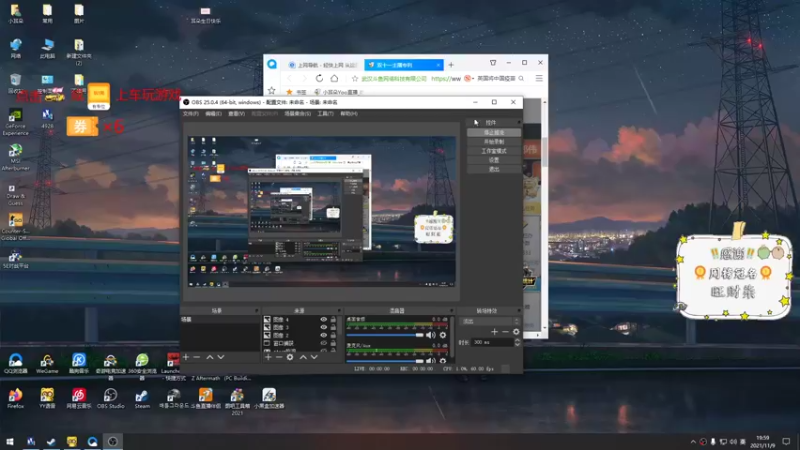The image size is (800, 450).
Task: Mute the desktop audio speaker icon
Action: click(431, 335)
